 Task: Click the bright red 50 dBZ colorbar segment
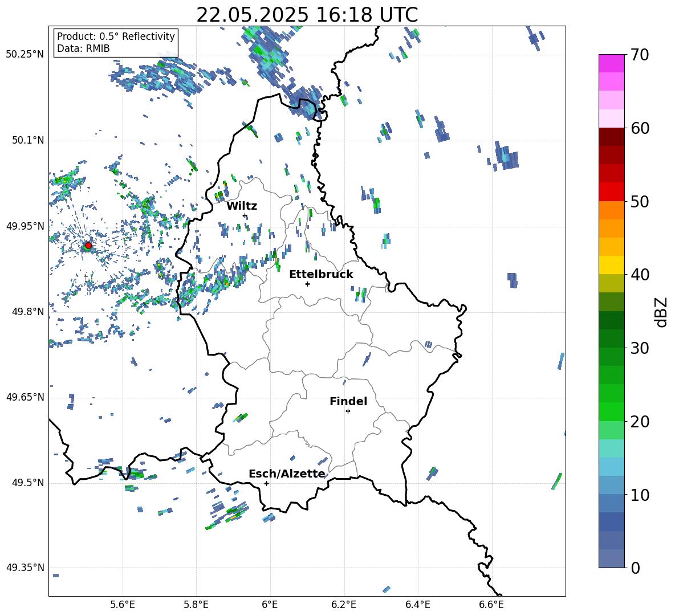(x=611, y=192)
